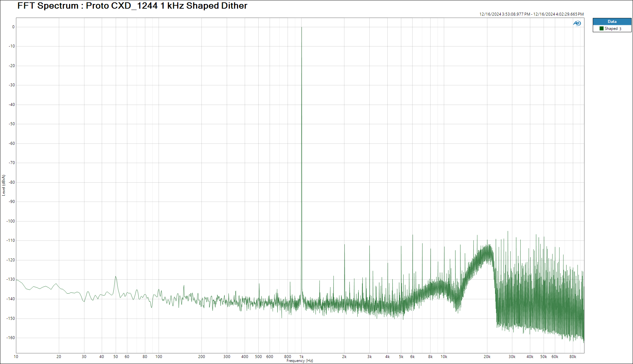The height and width of the screenshot is (364, 633).
Task: Click the 2 kHz harmonic spike peak
Action: pos(344,245)
